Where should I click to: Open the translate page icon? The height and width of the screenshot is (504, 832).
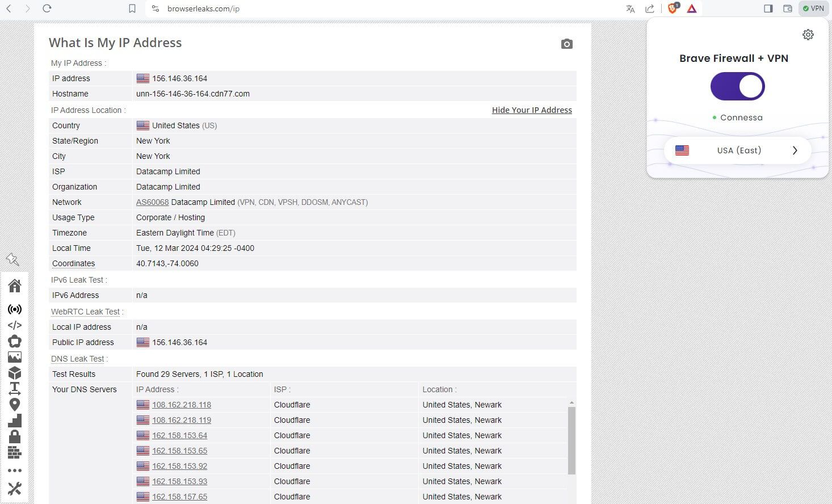[x=630, y=9]
